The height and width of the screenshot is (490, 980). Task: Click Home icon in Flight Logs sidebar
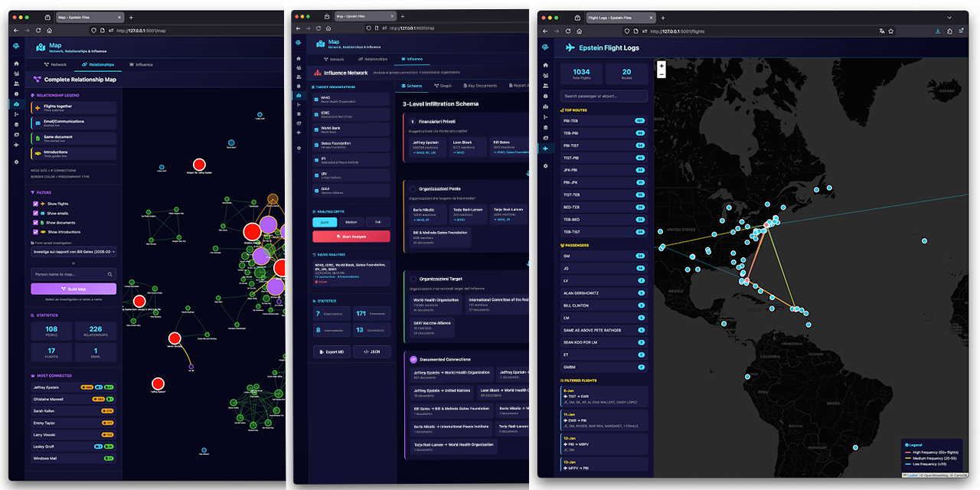[x=545, y=65]
